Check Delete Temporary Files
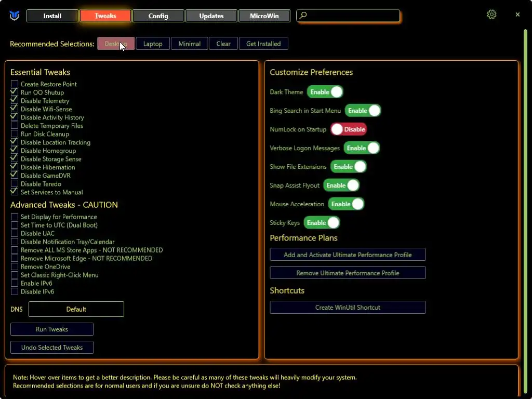The image size is (532, 399). coord(14,126)
